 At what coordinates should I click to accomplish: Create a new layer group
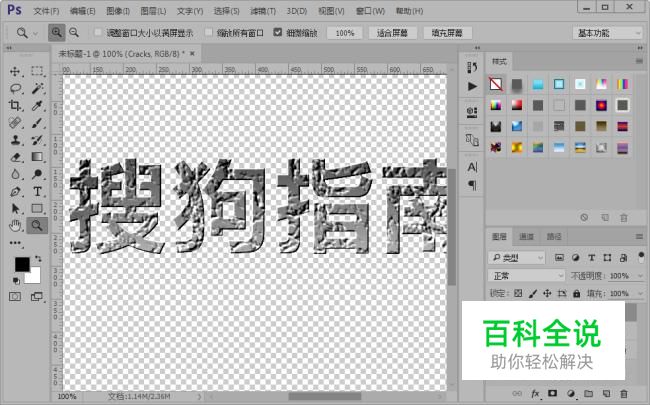588,393
